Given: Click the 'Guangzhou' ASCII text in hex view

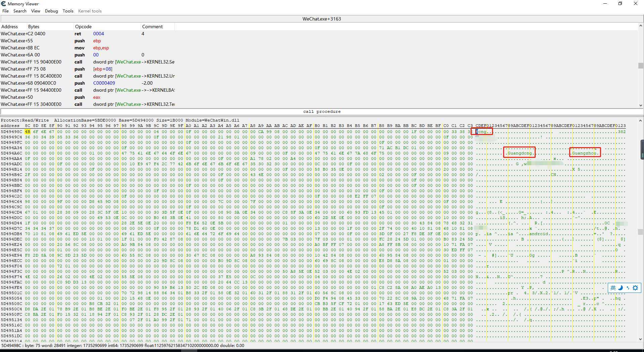Looking at the screenshot, I should coord(584,153).
